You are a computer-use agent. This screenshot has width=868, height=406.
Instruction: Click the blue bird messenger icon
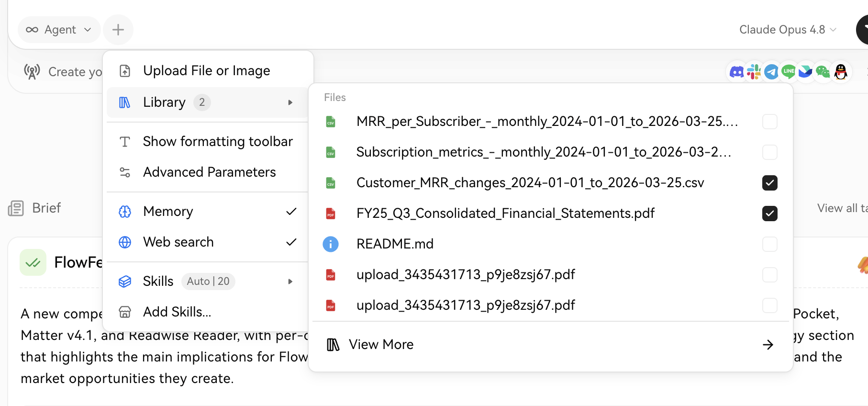[806, 72]
